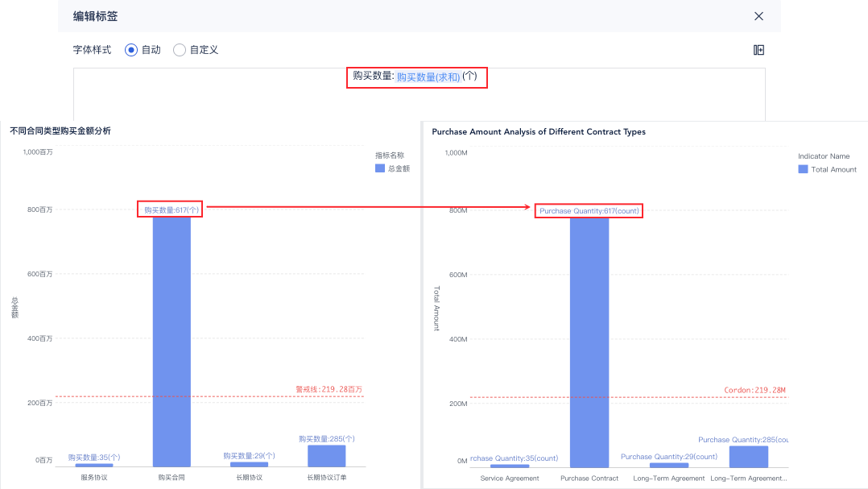Click the 总金额 legend color swatch
Screen dimensions: 868x489
[x=380, y=169]
